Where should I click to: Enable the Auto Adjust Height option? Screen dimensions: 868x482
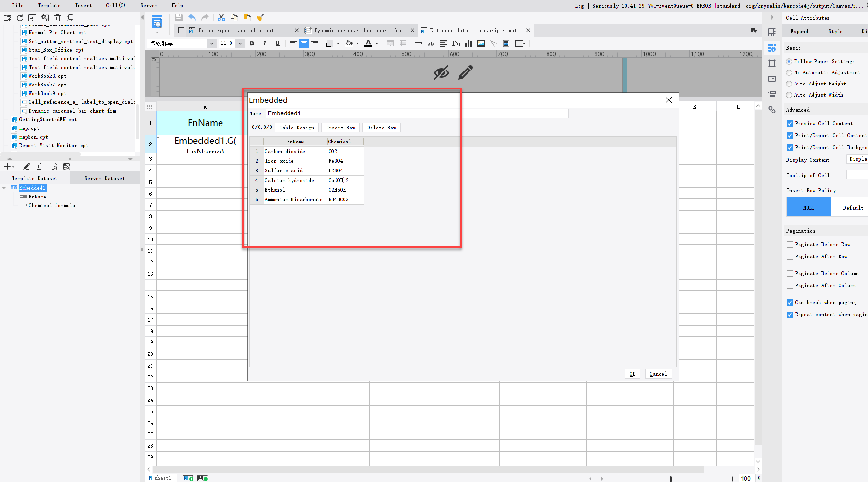tap(790, 84)
